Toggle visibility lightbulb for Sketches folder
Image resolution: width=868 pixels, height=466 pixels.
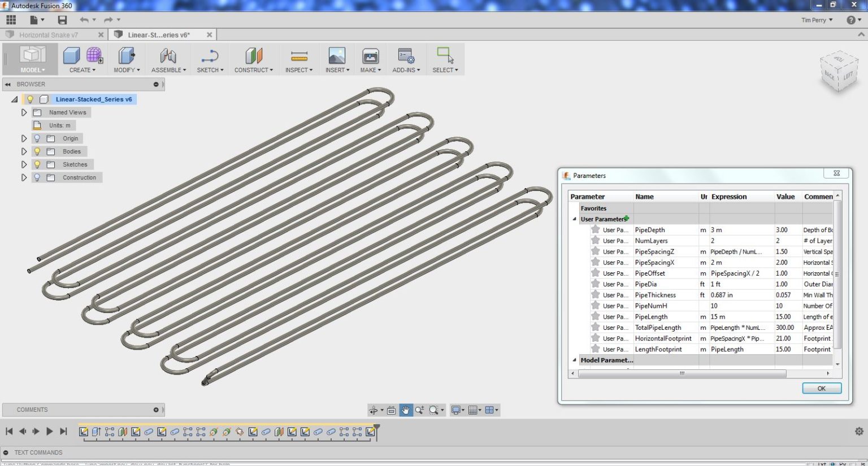coord(37,164)
